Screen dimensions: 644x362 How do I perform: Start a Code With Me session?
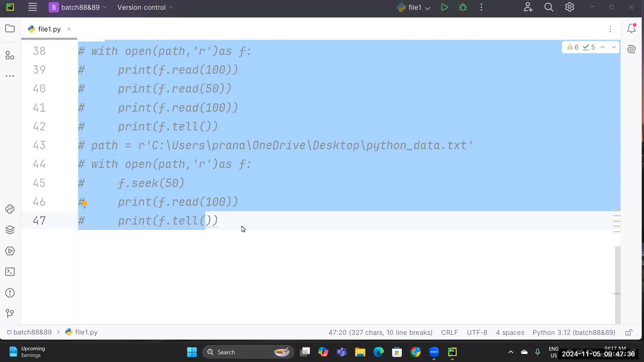click(x=528, y=7)
